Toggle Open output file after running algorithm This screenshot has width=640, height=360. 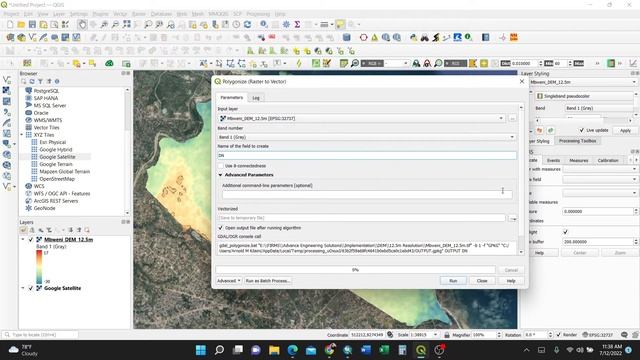(221, 228)
